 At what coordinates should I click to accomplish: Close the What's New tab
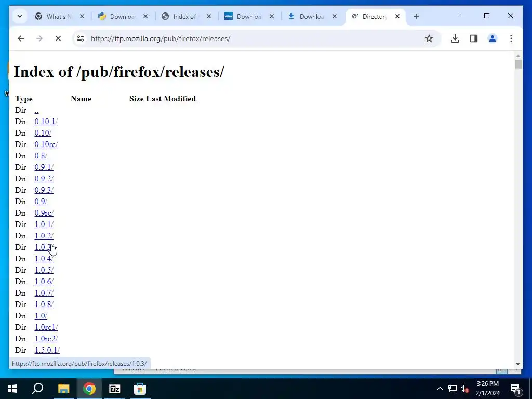(82, 16)
